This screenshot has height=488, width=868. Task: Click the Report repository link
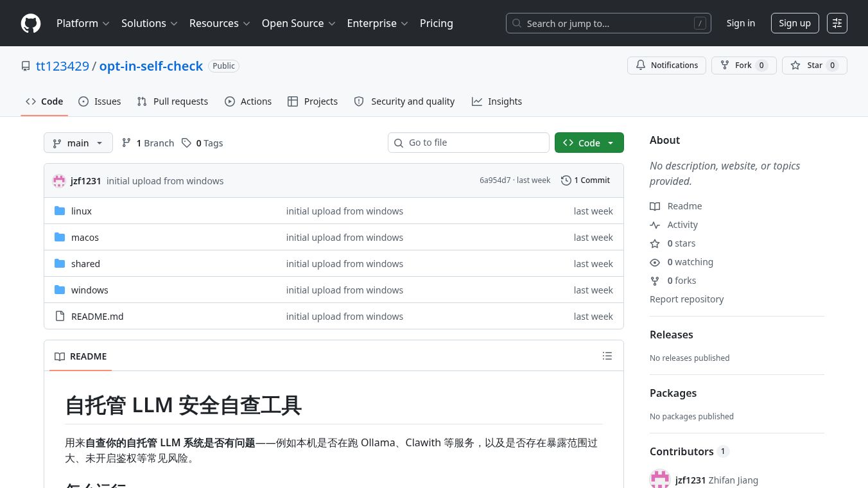pyautogui.click(x=686, y=299)
